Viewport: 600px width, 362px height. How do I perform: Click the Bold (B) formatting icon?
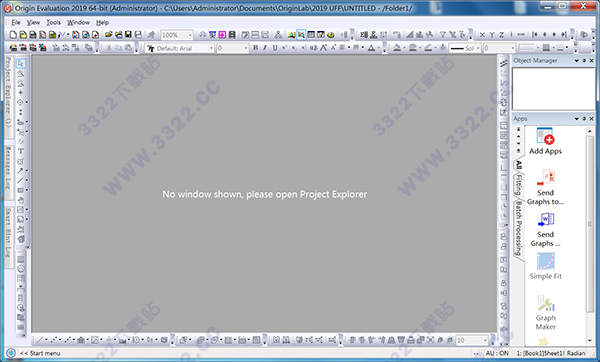coord(255,48)
